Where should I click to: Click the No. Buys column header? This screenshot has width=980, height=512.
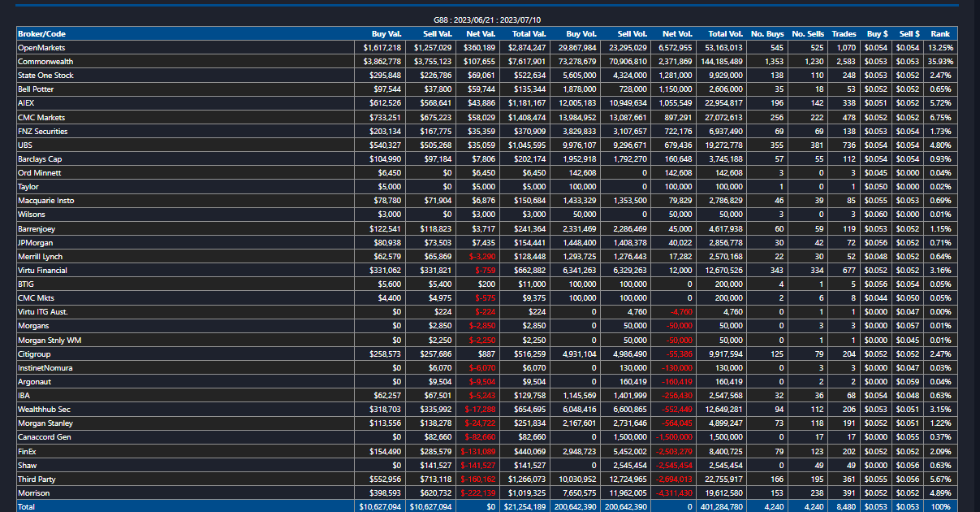(x=767, y=34)
